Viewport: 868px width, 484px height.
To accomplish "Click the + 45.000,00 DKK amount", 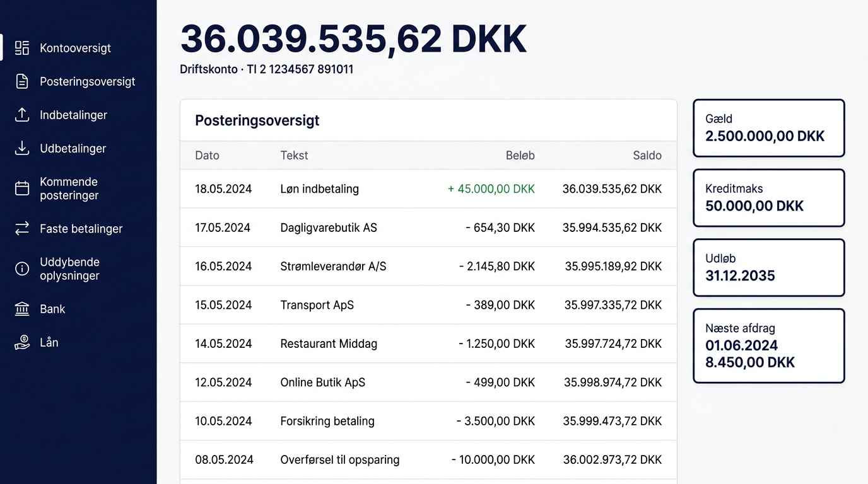I will pos(491,188).
